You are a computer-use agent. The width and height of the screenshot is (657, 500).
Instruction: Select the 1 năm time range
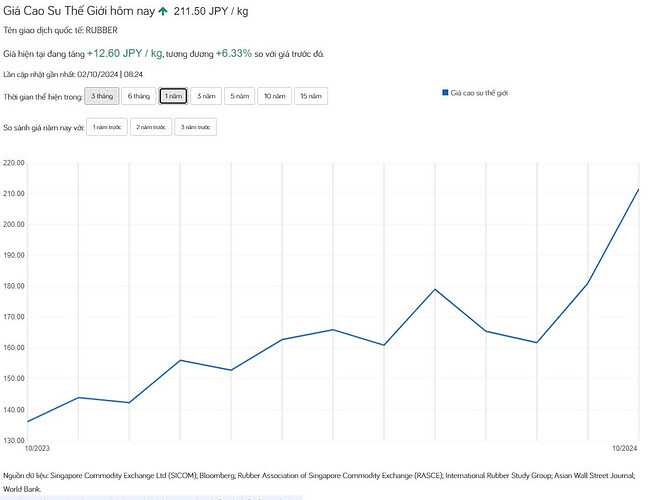click(172, 96)
